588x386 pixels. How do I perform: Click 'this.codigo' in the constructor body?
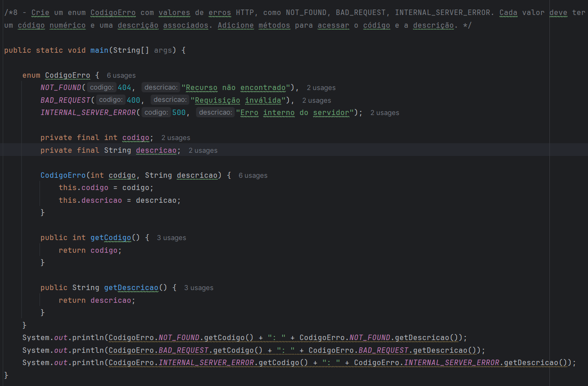[x=84, y=188]
